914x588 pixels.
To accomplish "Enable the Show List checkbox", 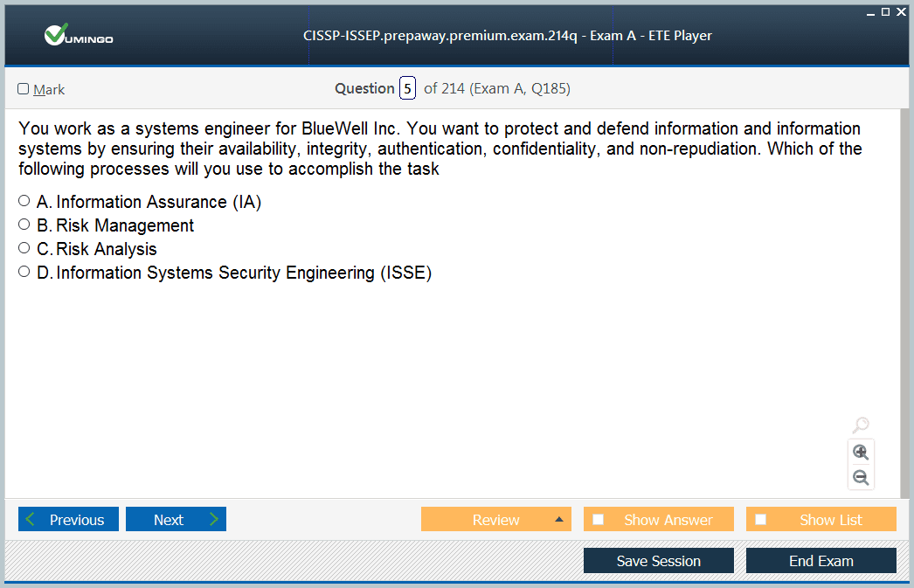I will tap(761, 520).
